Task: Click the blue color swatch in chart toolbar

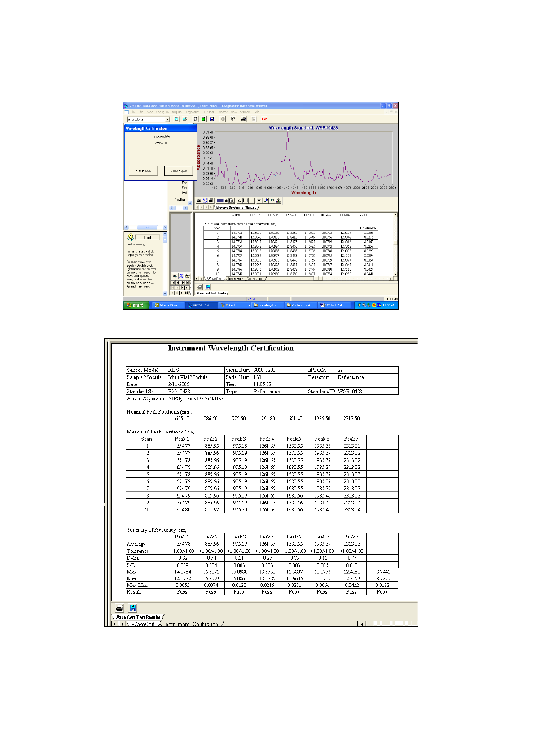Action: [x=219, y=201]
